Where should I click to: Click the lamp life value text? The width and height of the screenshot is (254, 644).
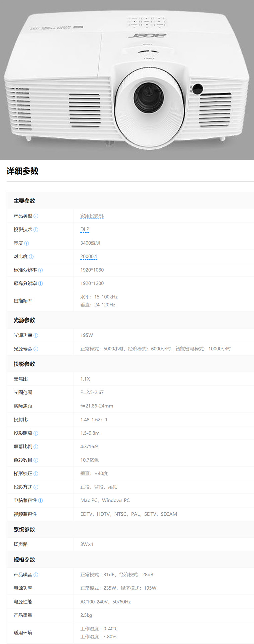coord(155,349)
